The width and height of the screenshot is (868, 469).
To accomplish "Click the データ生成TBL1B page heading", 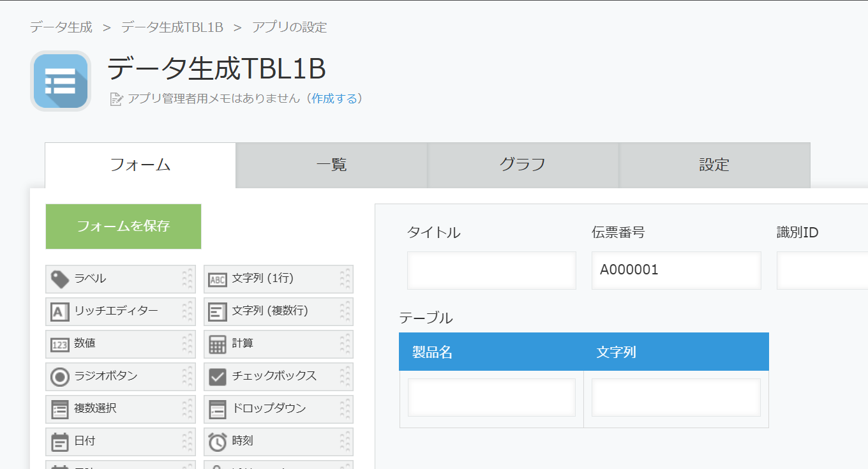I will [217, 68].
